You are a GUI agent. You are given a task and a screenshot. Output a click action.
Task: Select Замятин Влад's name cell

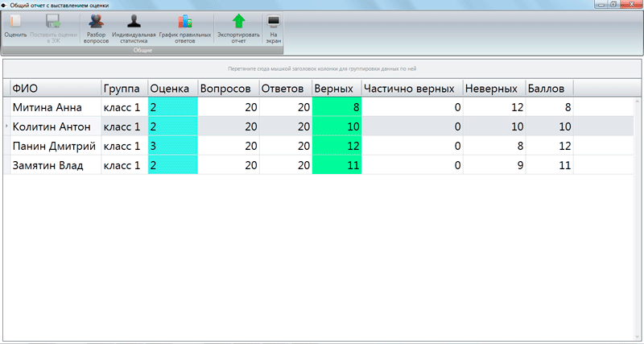(x=53, y=165)
